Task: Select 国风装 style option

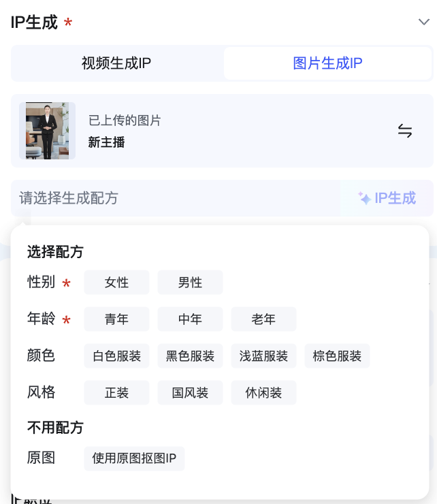Action: tap(190, 392)
